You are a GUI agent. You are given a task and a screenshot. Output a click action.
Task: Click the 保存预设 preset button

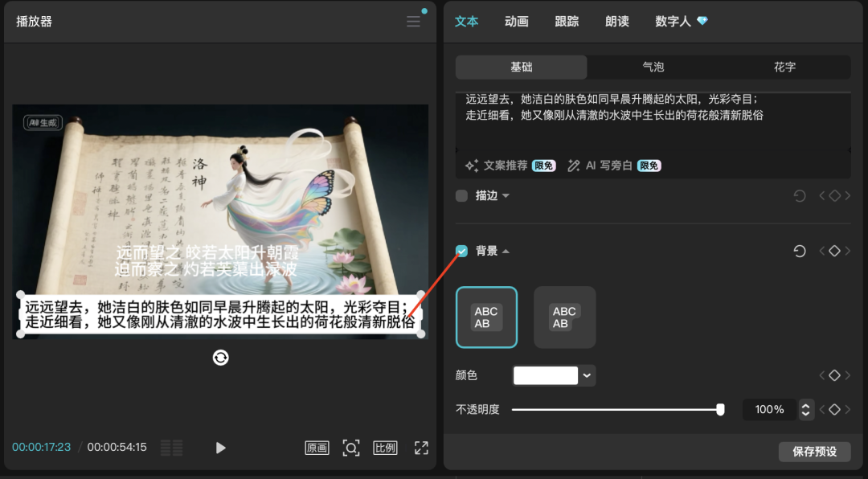tap(814, 451)
